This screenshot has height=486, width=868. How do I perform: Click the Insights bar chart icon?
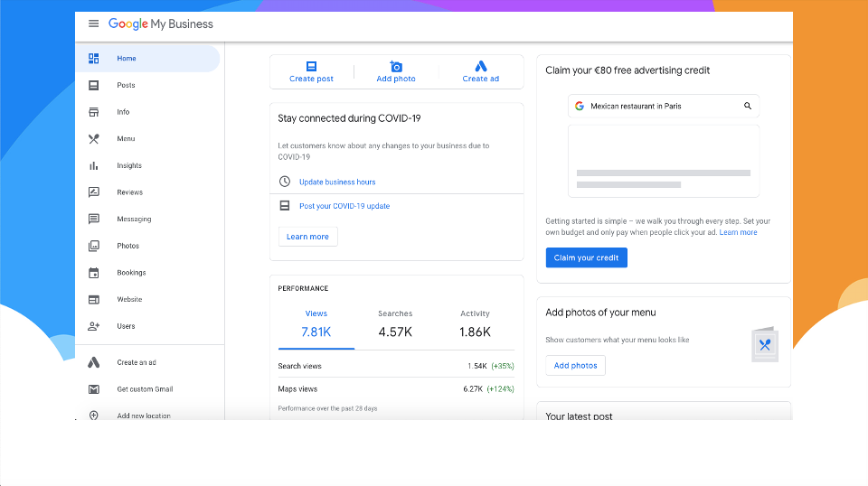click(93, 165)
